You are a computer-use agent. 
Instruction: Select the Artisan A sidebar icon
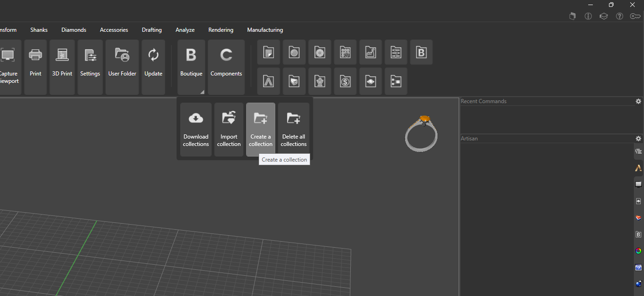click(x=638, y=168)
